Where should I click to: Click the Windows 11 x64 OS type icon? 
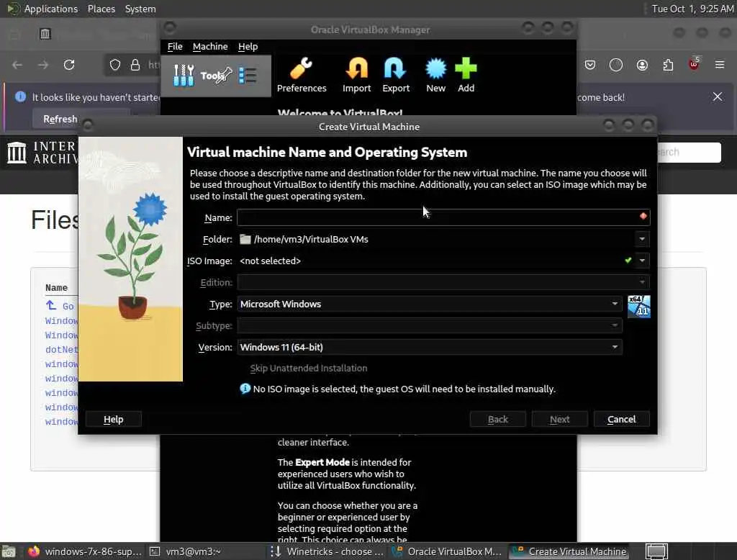pos(639,306)
